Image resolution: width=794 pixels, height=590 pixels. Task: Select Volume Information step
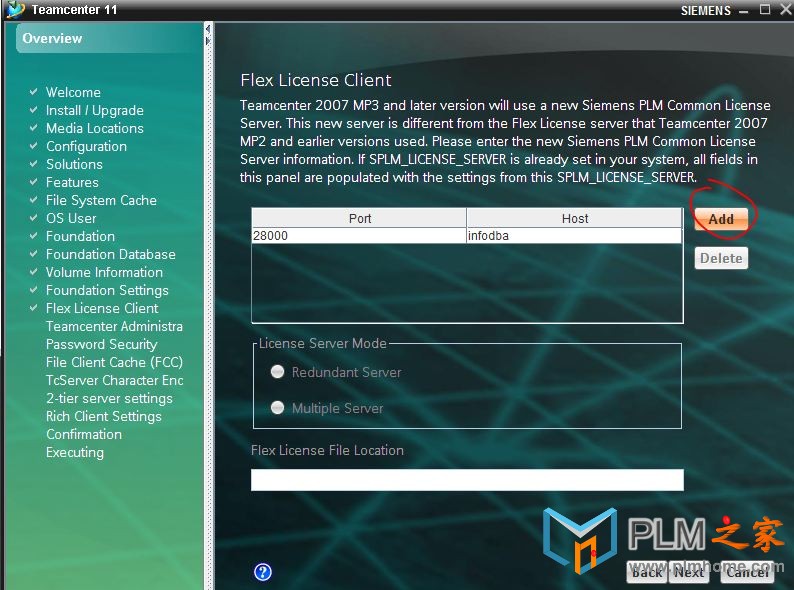pos(104,272)
